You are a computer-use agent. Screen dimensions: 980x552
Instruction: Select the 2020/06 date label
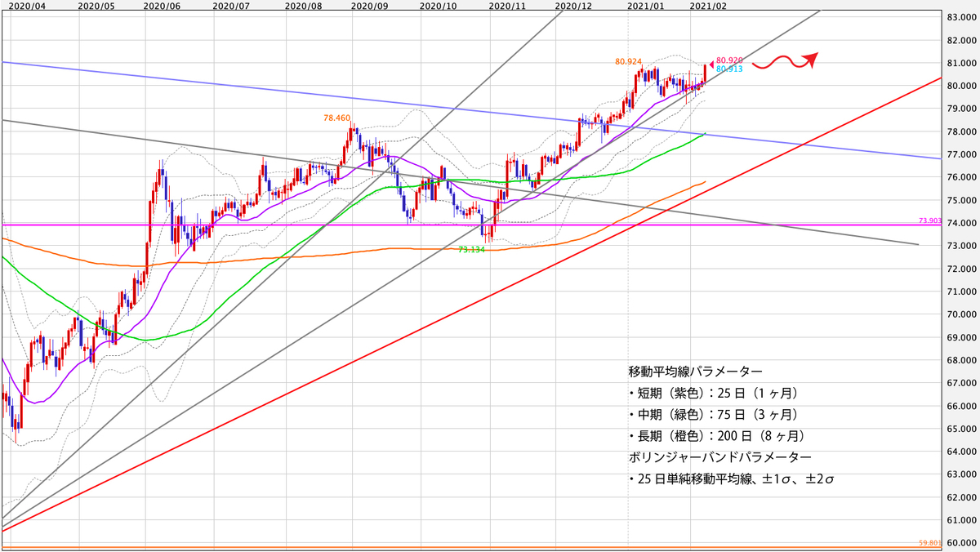tap(161, 6)
